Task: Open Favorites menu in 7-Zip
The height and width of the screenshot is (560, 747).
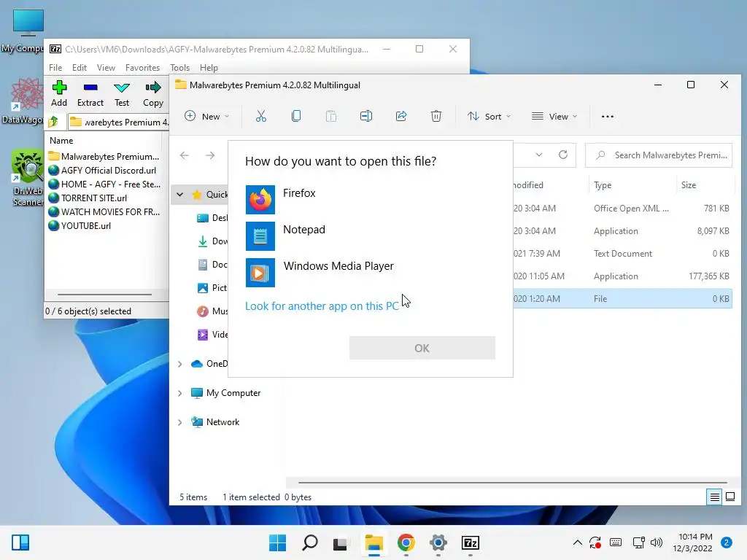Action: coord(142,68)
